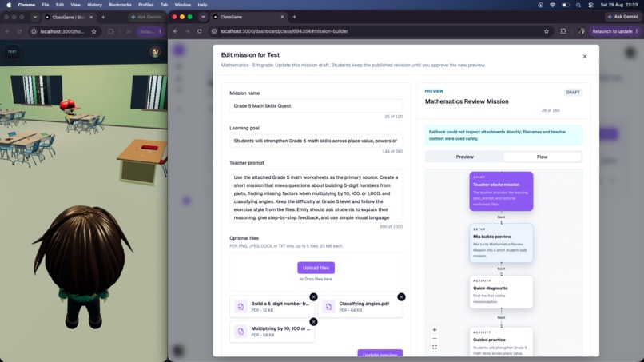
Task: Click Ask Gemini in left window
Action: pyautogui.click(x=146, y=18)
